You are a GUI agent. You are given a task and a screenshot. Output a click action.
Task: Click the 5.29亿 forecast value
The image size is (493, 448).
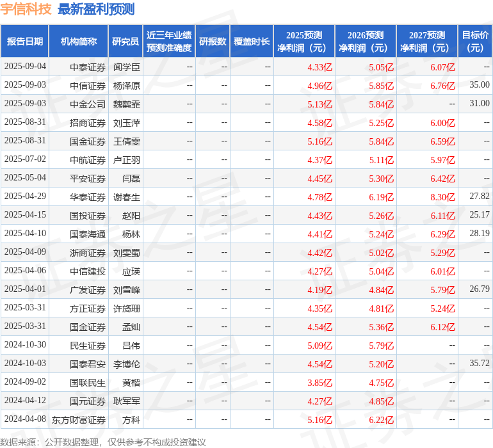[x=442, y=252]
